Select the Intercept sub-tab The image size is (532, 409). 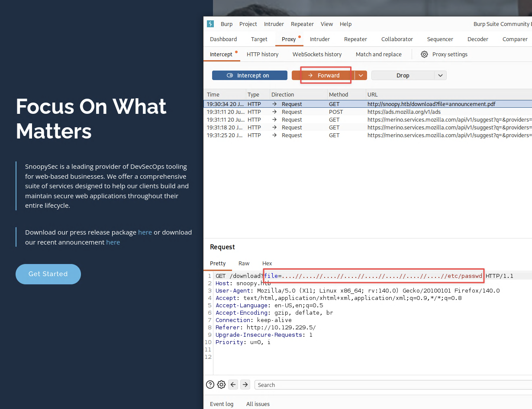coord(221,54)
